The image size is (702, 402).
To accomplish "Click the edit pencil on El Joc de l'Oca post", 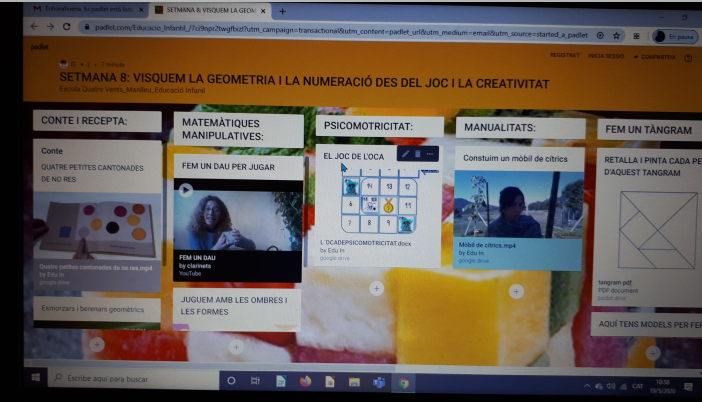I will click(405, 154).
